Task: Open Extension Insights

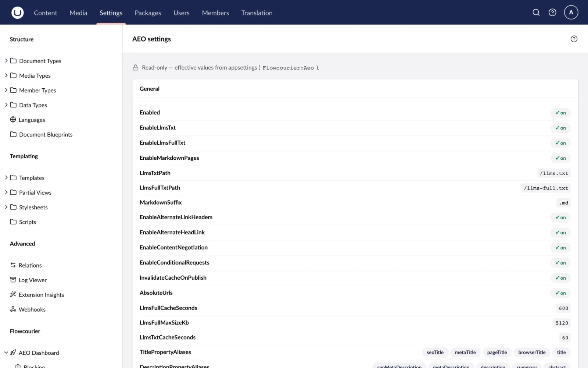Action: tap(41, 295)
